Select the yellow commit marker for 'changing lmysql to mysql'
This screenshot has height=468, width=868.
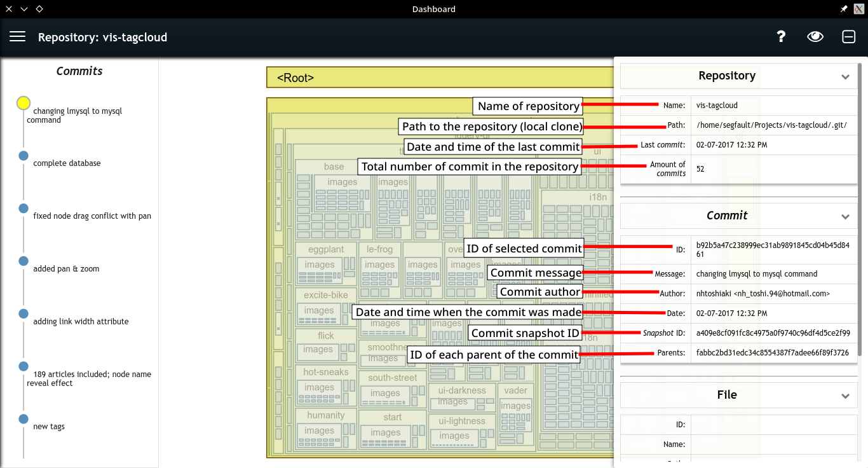pos(24,102)
